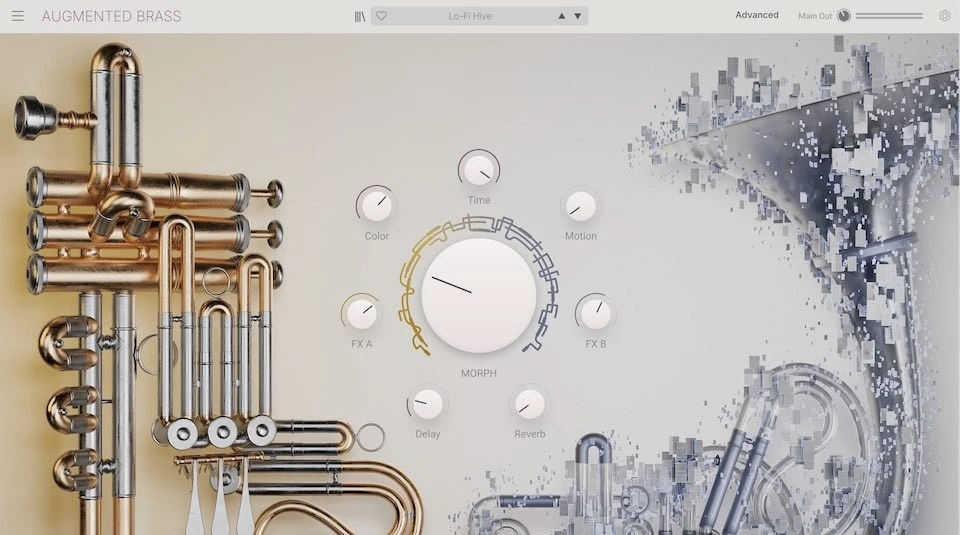This screenshot has height=535, width=960.
Task: Click the Main Out level meter bar
Action: point(889,16)
